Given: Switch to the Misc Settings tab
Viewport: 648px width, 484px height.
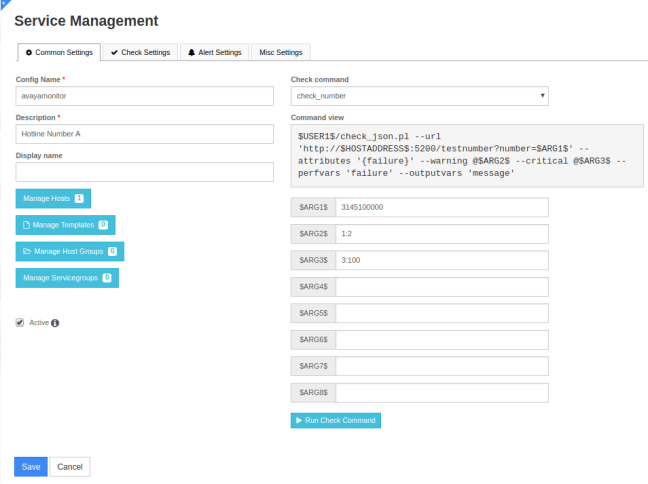Looking at the screenshot, I should click(x=280, y=52).
